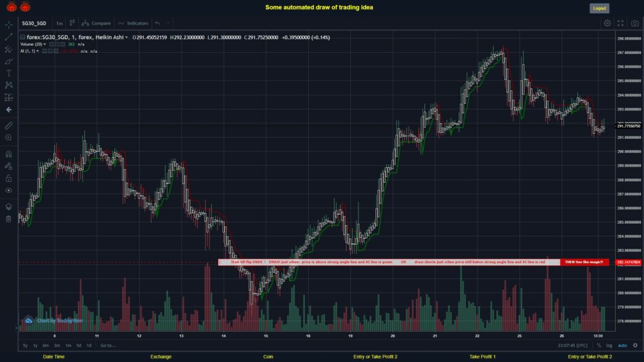644x362 pixels.
Task: Hide the AI indicator
Action: coord(45,52)
